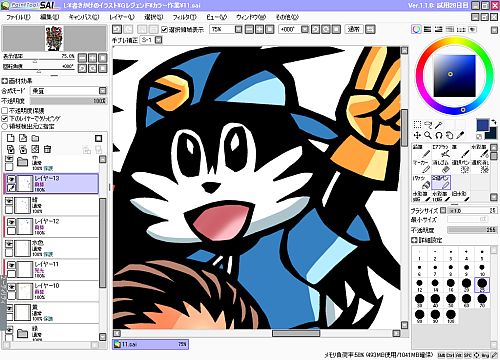Toggle the selection edge display checkbox
The image size is (500, 360).
tap(164, 30)
